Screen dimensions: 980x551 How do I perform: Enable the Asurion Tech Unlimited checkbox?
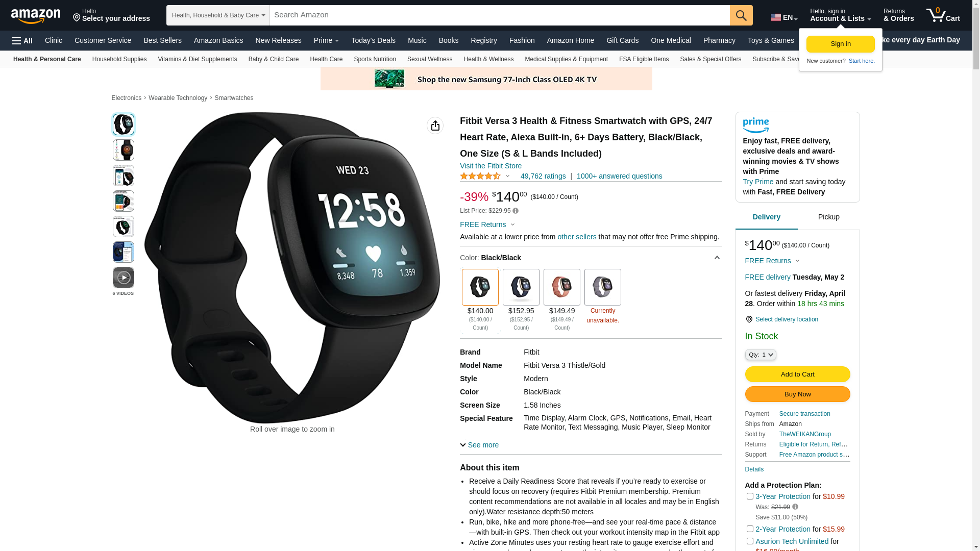point(750,541)
